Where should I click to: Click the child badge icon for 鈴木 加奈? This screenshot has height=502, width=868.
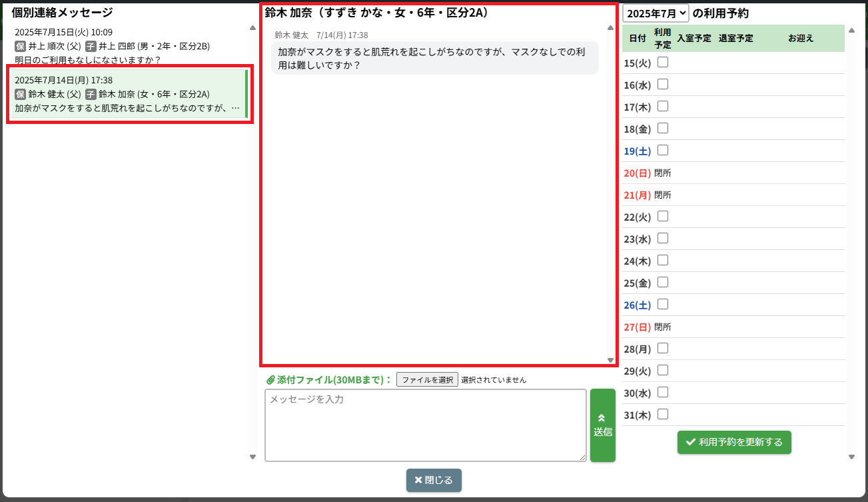[x=91, y=94]
